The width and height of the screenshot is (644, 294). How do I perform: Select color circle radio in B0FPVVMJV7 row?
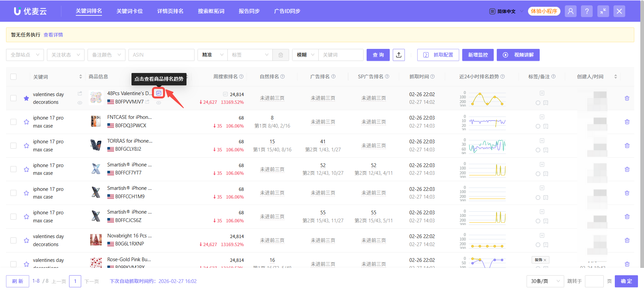(x=538, y=103)
